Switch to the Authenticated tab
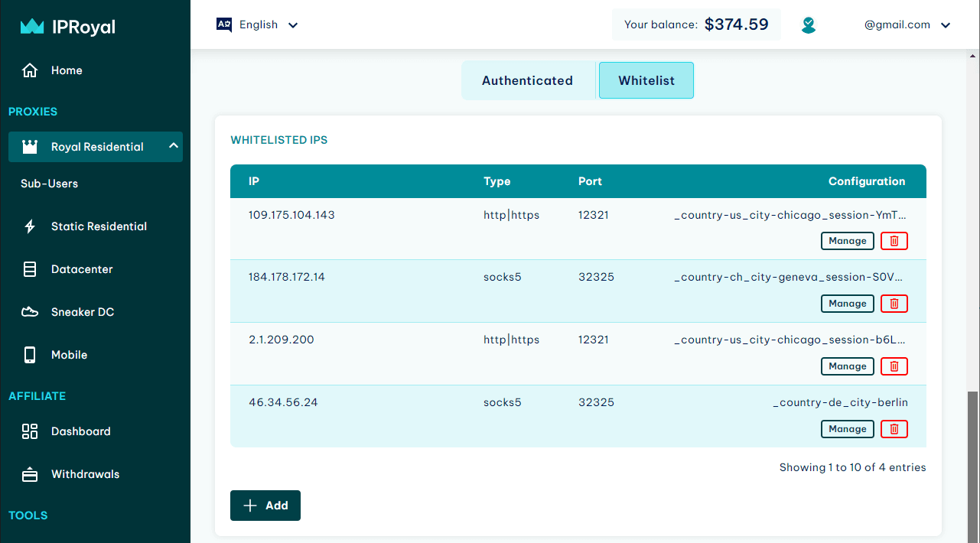 click(527, 80)
